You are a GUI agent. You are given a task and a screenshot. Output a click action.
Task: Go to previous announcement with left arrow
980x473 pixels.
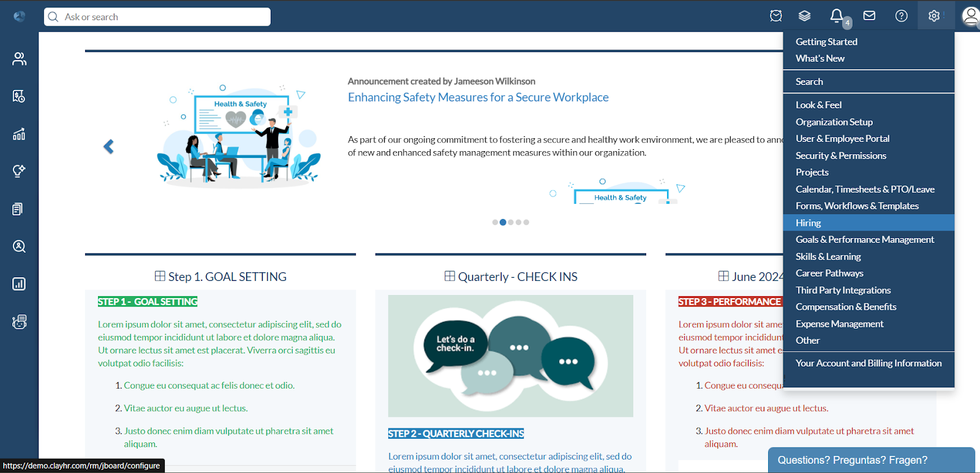(109, 147)
